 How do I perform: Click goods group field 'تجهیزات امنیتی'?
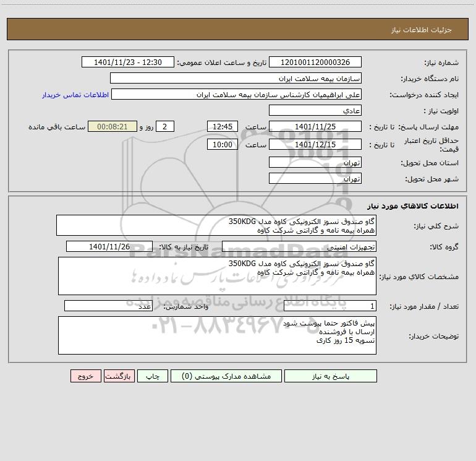point(299,246)
